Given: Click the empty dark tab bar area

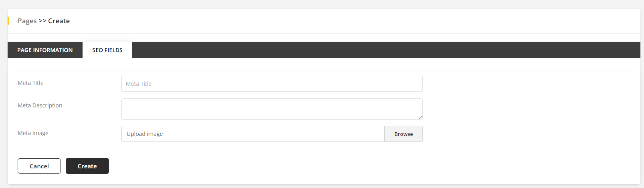Looking at the screenshot, I should tap(385, 50).
